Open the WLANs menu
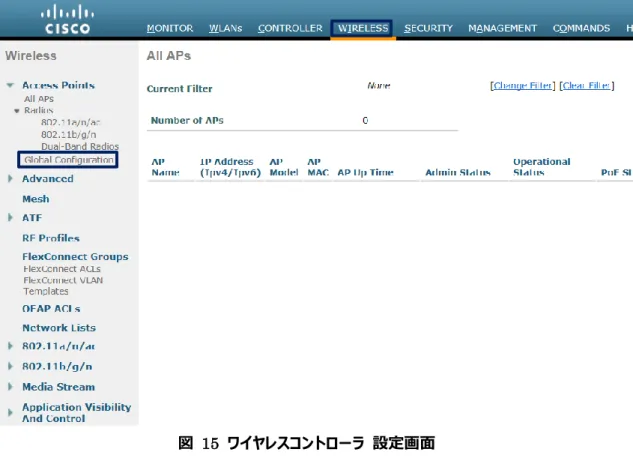The height and width of the screenshot is (461, 633). [225, 28]
